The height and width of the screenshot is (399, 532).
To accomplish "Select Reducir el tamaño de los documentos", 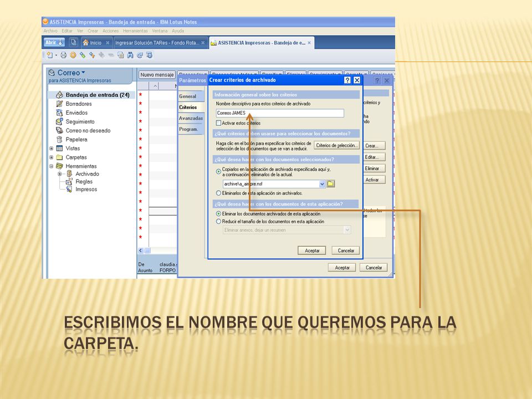I will tap(218, 221).
